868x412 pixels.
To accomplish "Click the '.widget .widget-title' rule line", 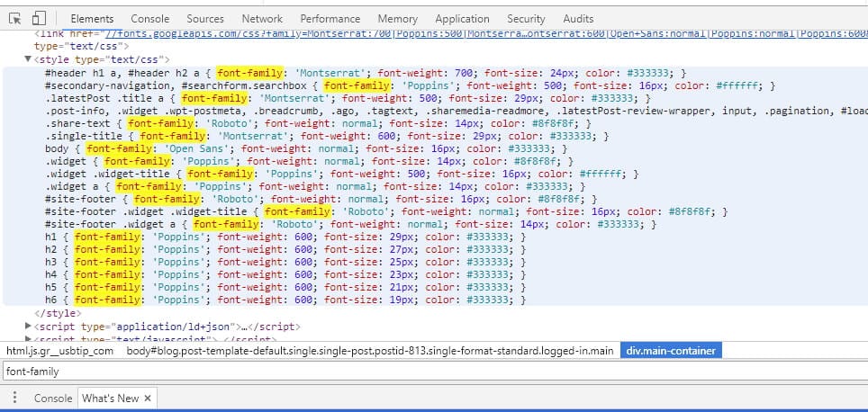I will (x=342, y=174).
